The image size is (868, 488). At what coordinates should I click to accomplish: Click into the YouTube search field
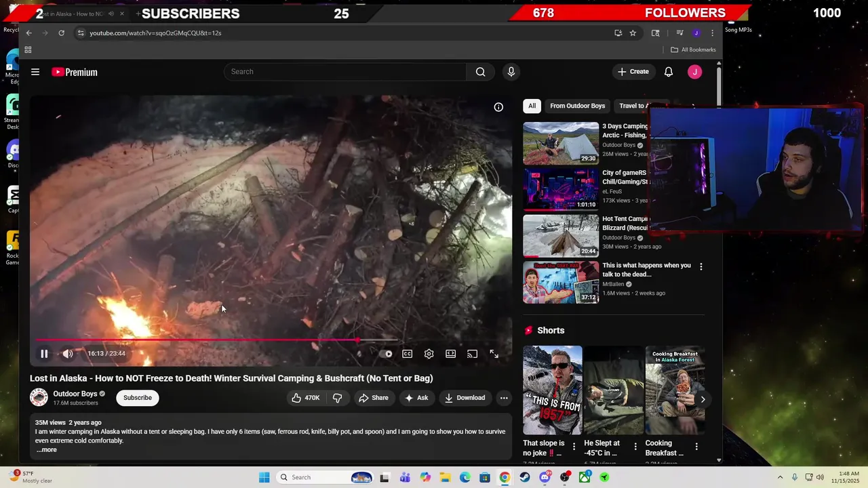click(346, 72)
